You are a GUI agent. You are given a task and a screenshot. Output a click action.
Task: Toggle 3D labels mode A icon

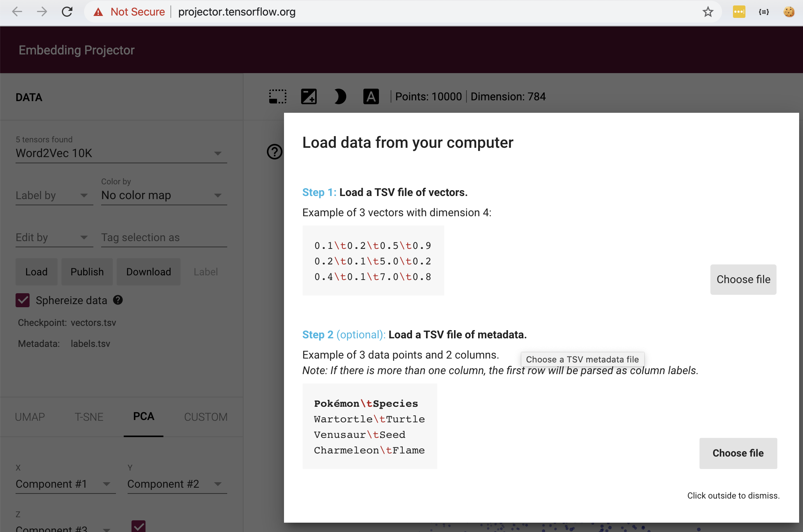(371, 96)
